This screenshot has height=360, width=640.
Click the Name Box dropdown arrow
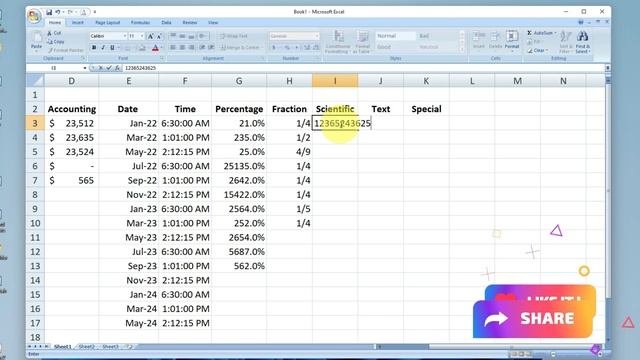click(x=84, y=68)
